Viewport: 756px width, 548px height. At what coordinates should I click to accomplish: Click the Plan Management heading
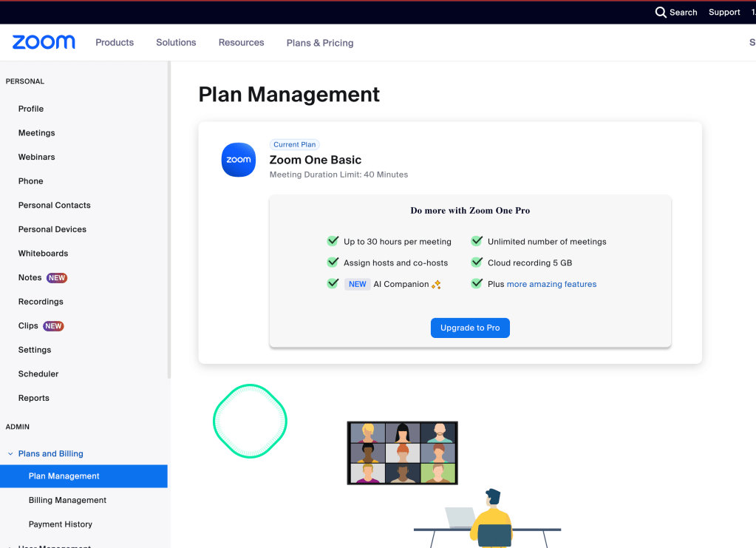[x=289, y=95]
